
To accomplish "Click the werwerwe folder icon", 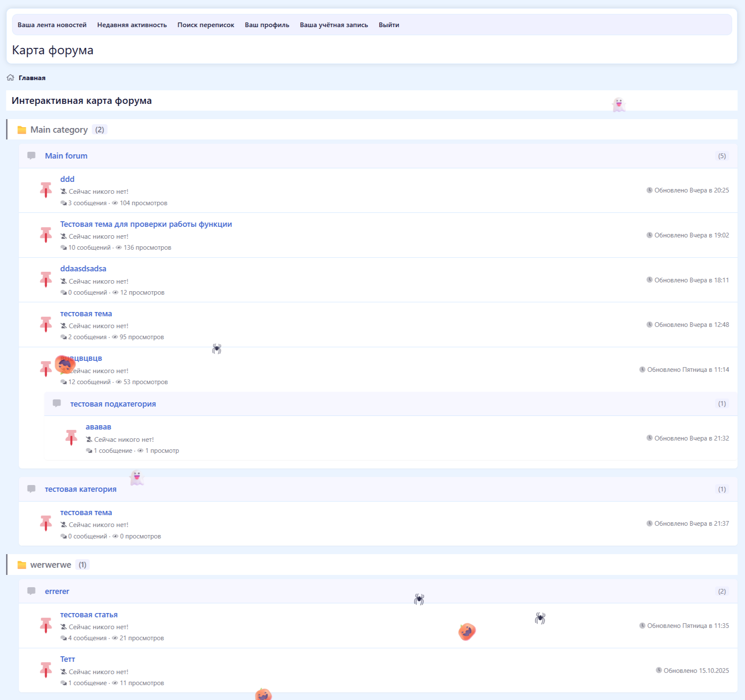I will 22,565.
